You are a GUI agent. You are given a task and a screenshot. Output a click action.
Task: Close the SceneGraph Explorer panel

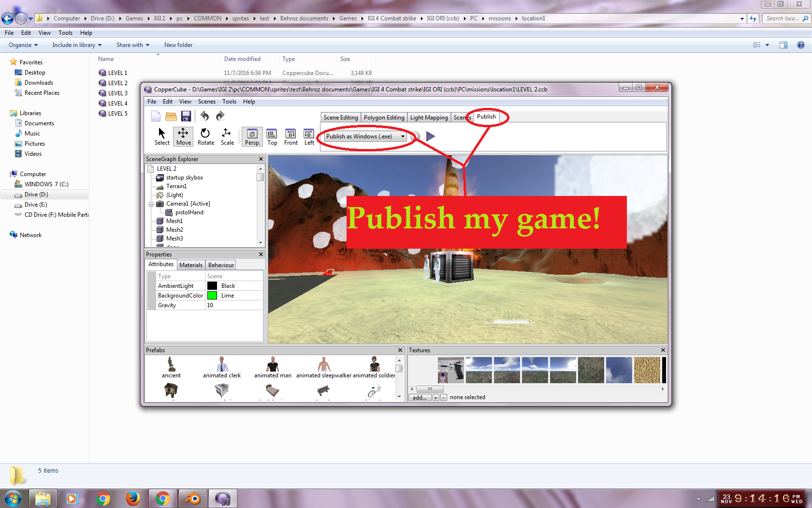(x=261, y=159)
